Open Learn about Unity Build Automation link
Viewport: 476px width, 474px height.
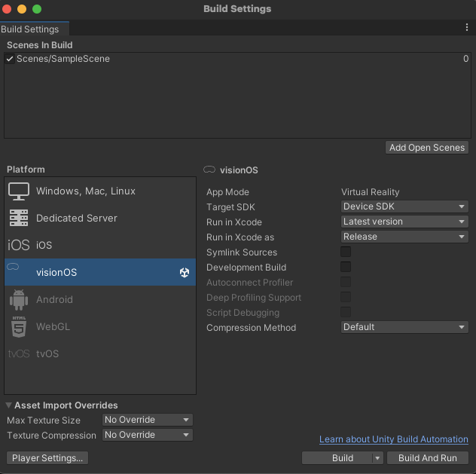point(393,439)
